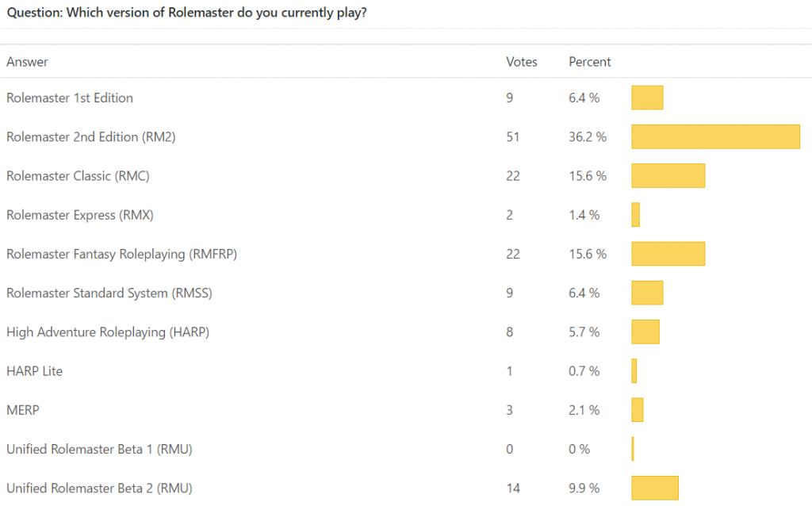Click Unified Rolemaster Beta 1 (RMU) label
The height and width of the screenshot is (506, 812).
(99, 450)
